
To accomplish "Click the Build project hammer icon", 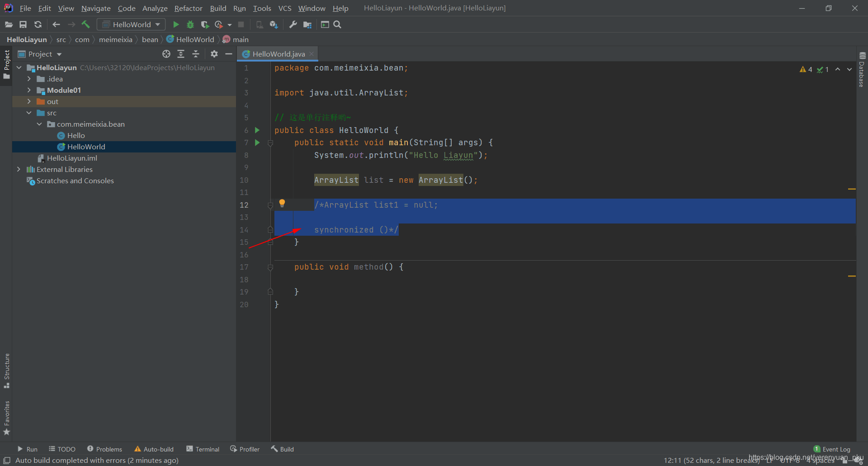I will click(x=86, y=24).
